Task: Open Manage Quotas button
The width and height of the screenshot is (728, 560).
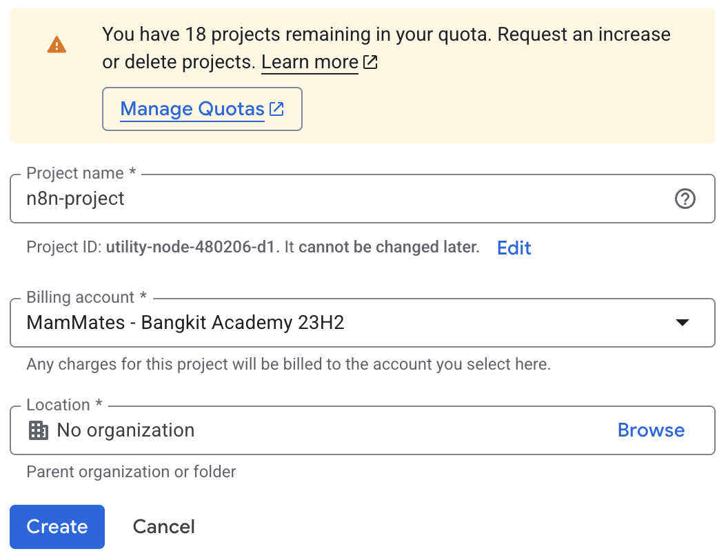Action: pos(202,109)
